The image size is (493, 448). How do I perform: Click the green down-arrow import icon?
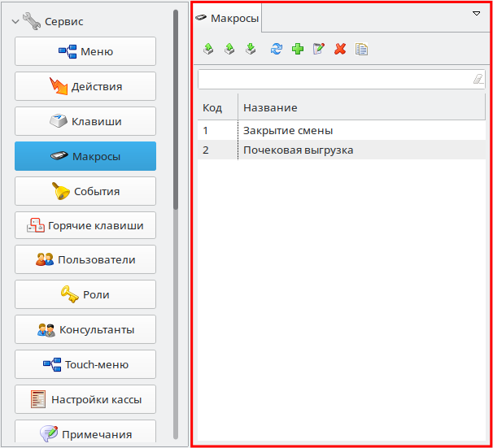251,49
